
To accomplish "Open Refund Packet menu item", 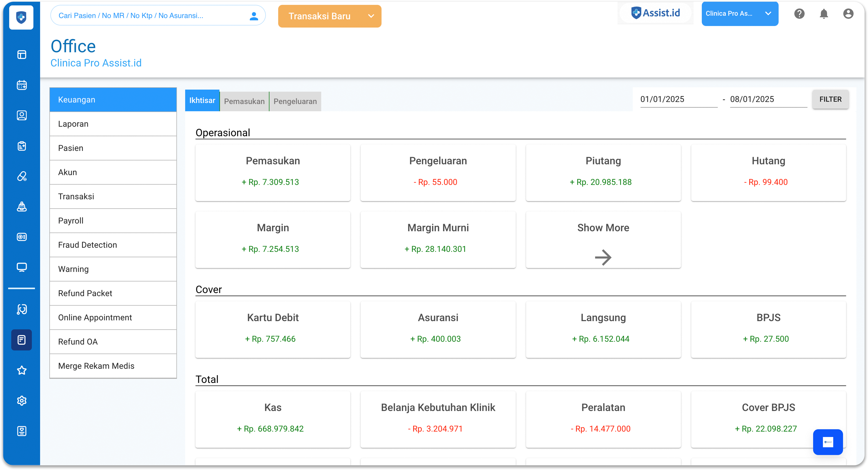I will (x=113, y=293).
